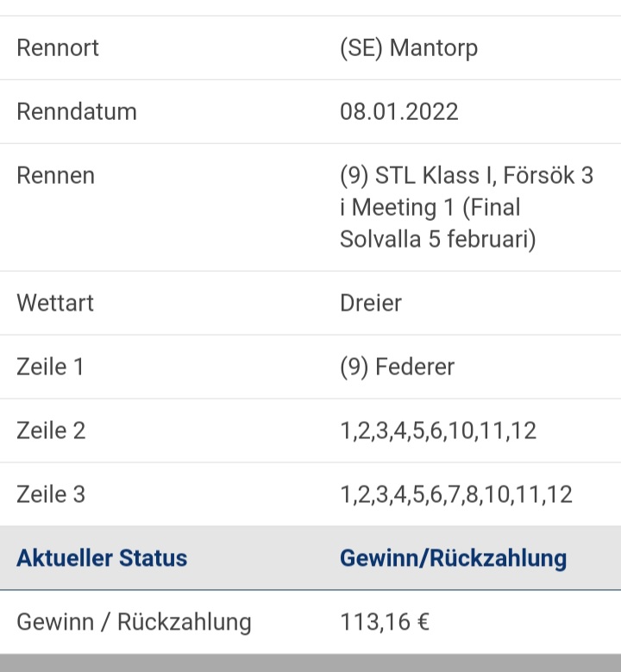Click the Aktueller Status header
Viewport: 621px width, 672px height.
point(102,558)
